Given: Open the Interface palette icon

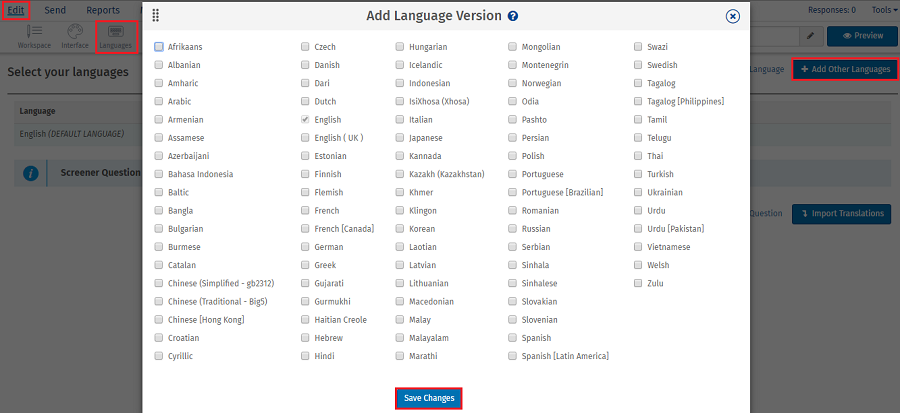Looking at the screenshot, I should (75, 32).
